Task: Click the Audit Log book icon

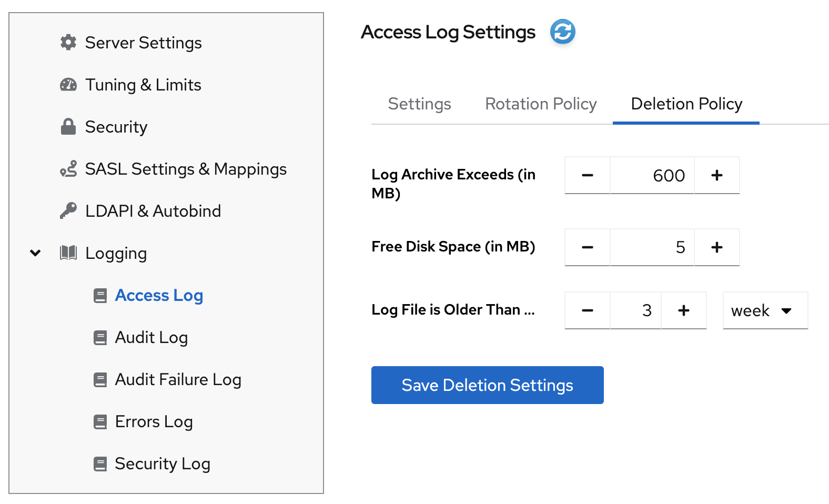Action: point(100,338)
